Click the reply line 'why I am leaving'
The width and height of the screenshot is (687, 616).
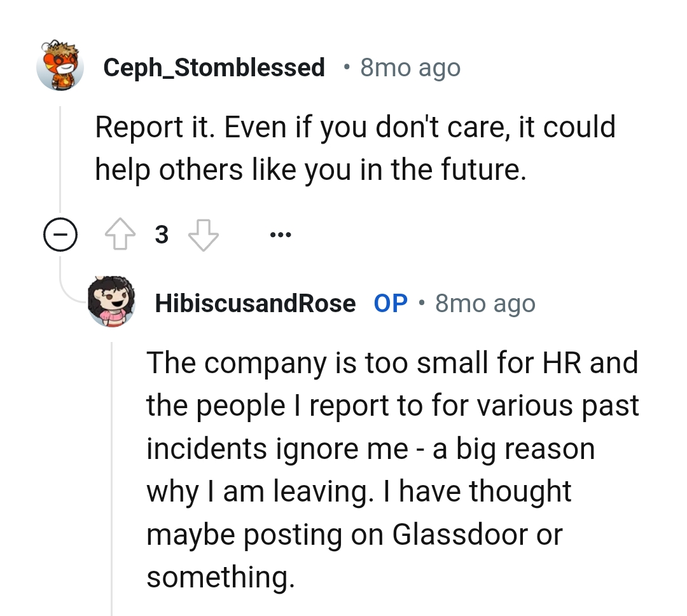(359, 492)
